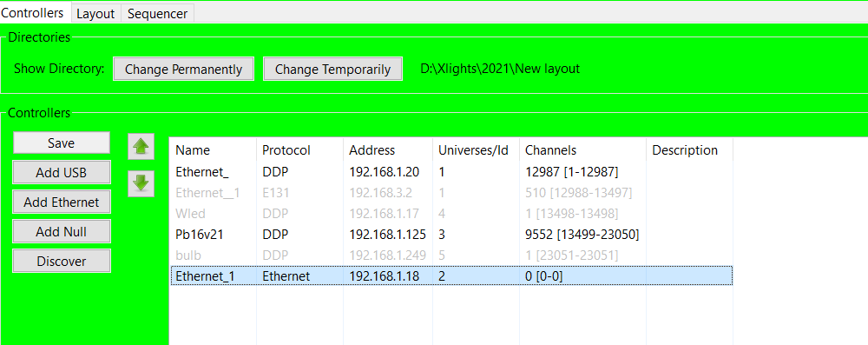Sort list by Name column header

[213, 150]
